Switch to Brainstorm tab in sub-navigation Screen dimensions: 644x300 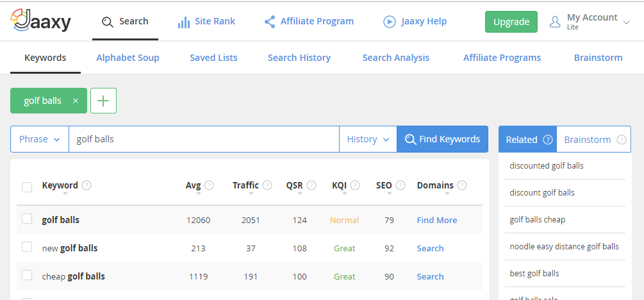click(598, 58)
